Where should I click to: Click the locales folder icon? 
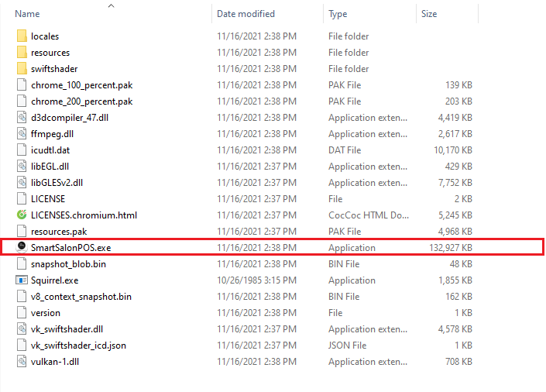22,36
